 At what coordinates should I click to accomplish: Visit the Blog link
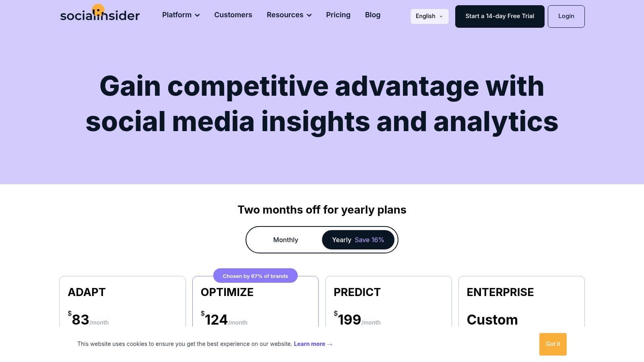pyautogui.click(x=372, y=15)
